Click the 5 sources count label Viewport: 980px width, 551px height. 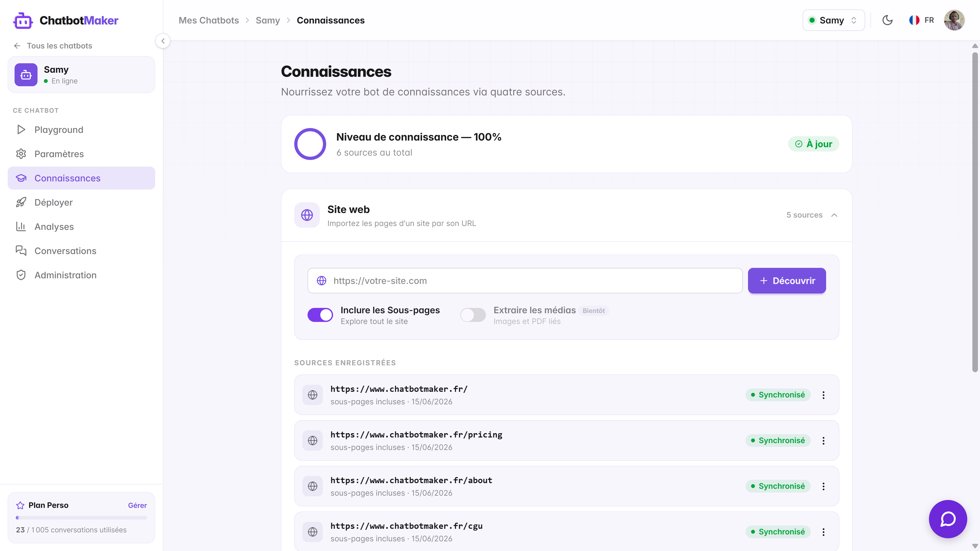pyautogui.click(x=804, y=215)
